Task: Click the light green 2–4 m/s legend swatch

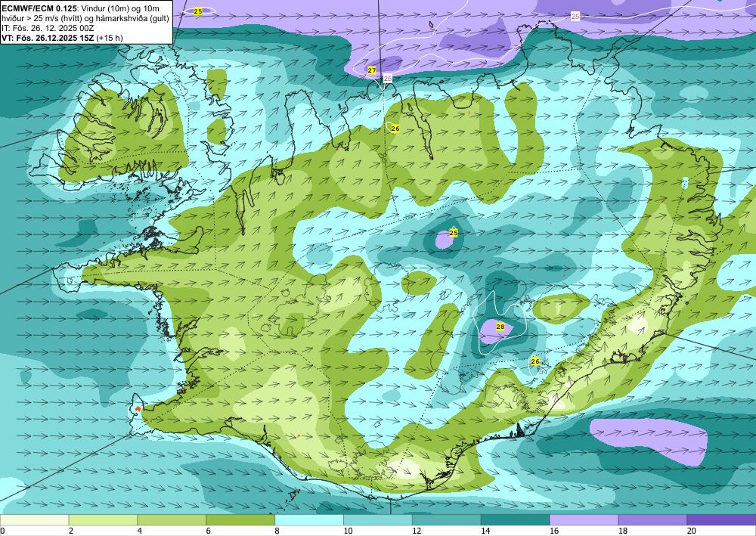Action: [x=103, y=520]
